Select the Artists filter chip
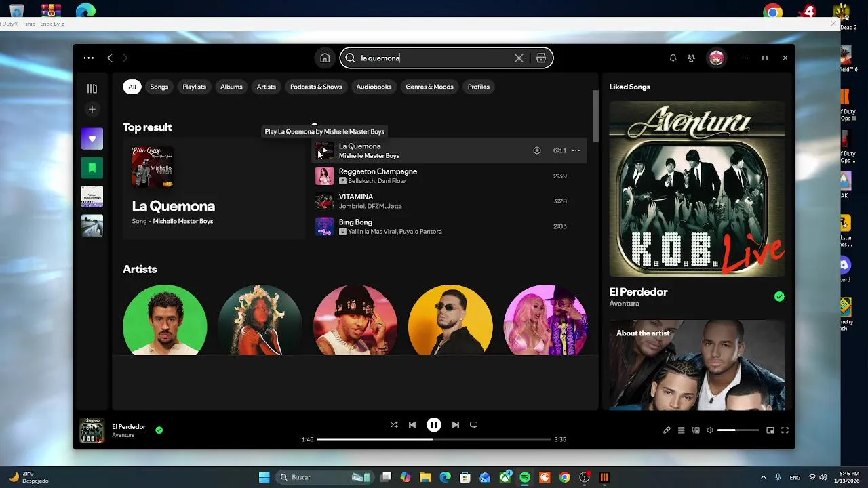The height and width of the screenshot is (488, 868). click(267, 87)
